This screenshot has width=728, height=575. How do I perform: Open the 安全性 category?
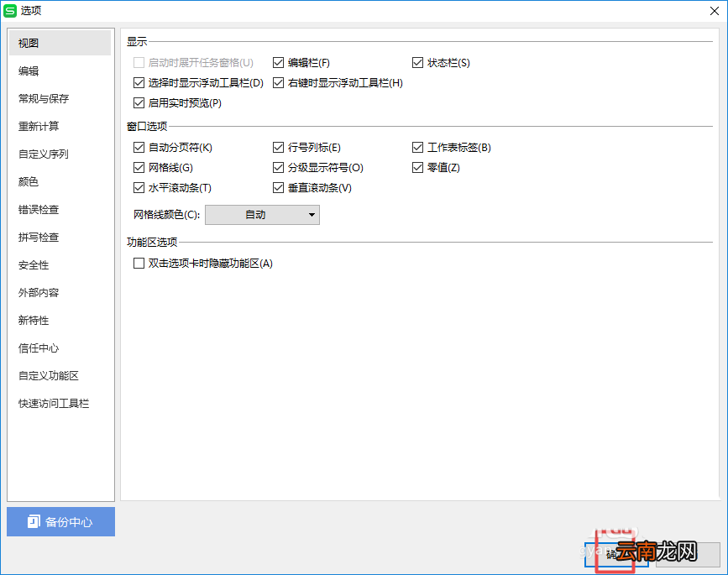tap(60, 265)
